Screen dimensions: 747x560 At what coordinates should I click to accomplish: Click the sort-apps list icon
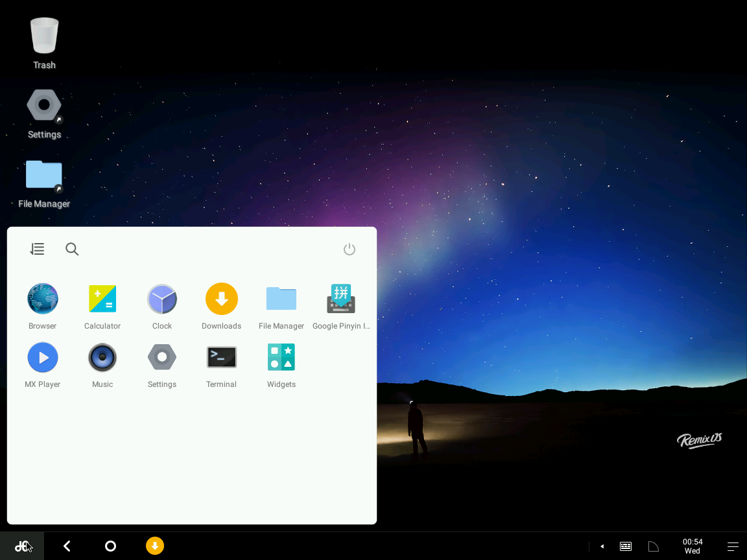tap(37, 248)
